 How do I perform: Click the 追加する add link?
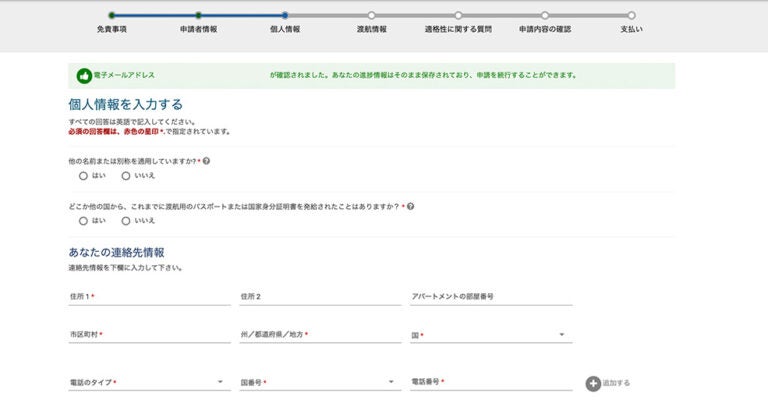(616, 383)
